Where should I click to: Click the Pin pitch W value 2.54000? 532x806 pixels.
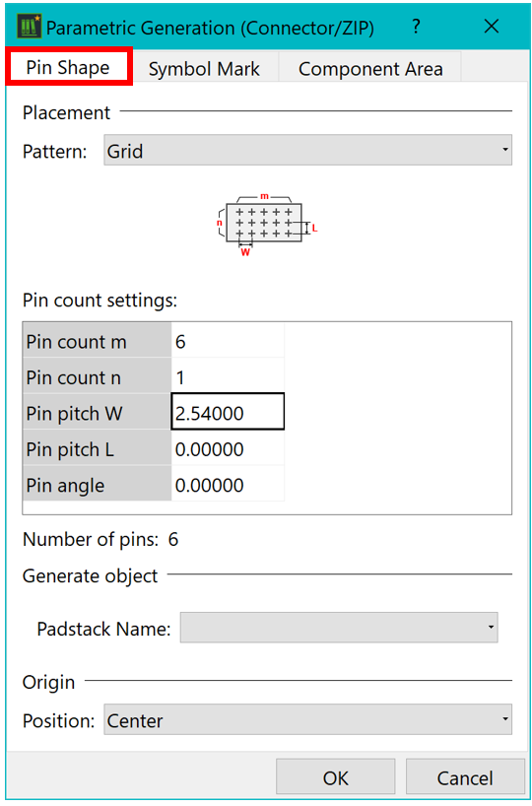pyautogui.click(x=228, y=412)
